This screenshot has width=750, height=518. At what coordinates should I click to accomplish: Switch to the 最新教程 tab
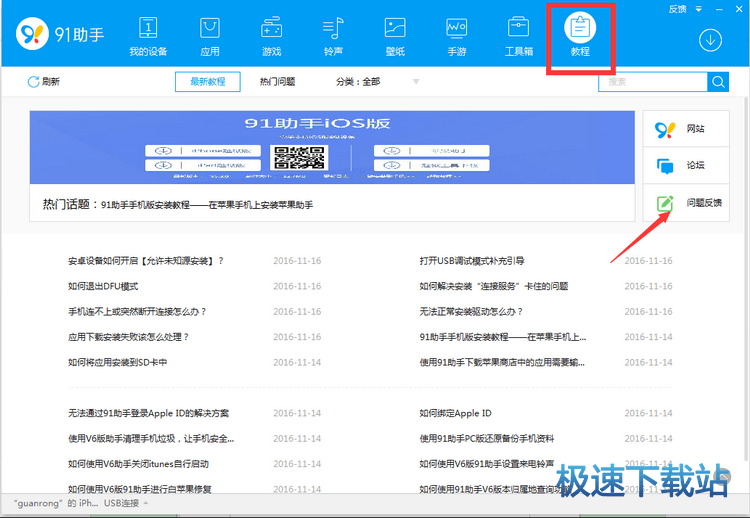pos(208,82)
